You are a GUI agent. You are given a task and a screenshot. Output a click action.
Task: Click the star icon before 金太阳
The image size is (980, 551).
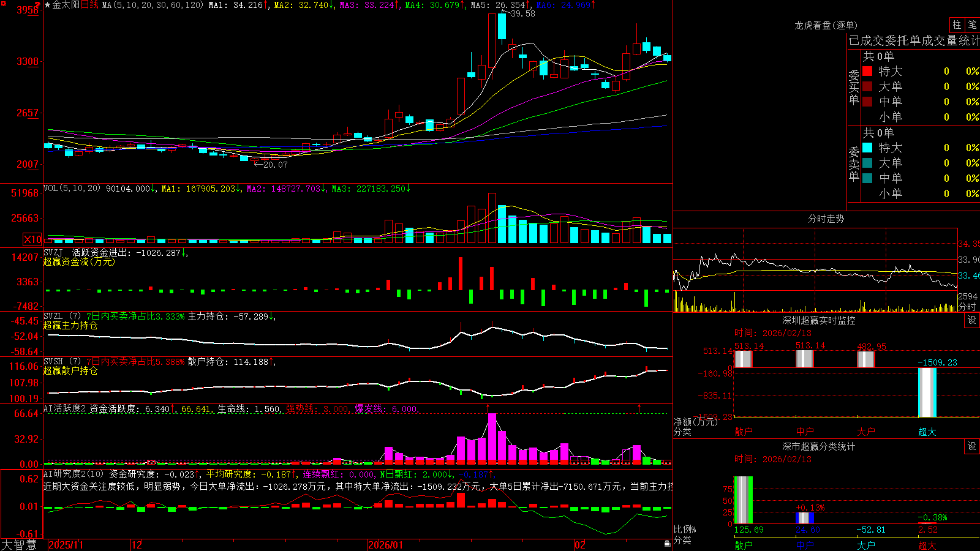(x=48, y=5)
